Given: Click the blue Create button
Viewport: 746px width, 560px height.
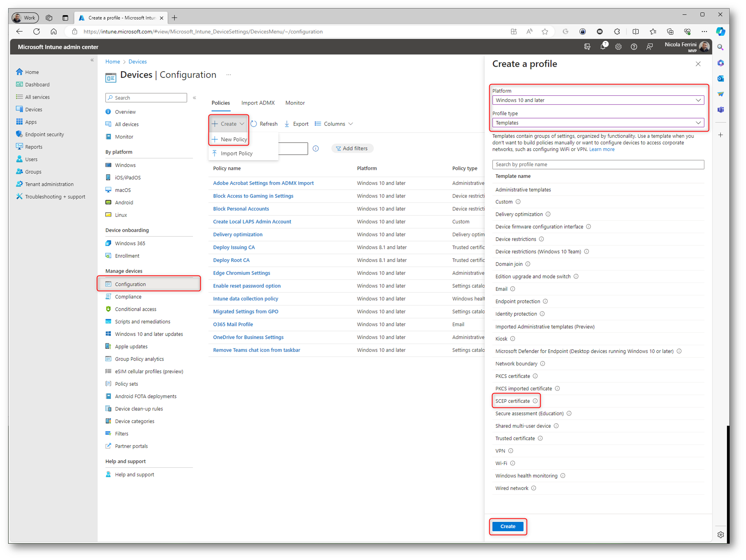Looking at the screenshot, I should coord(507,526).
